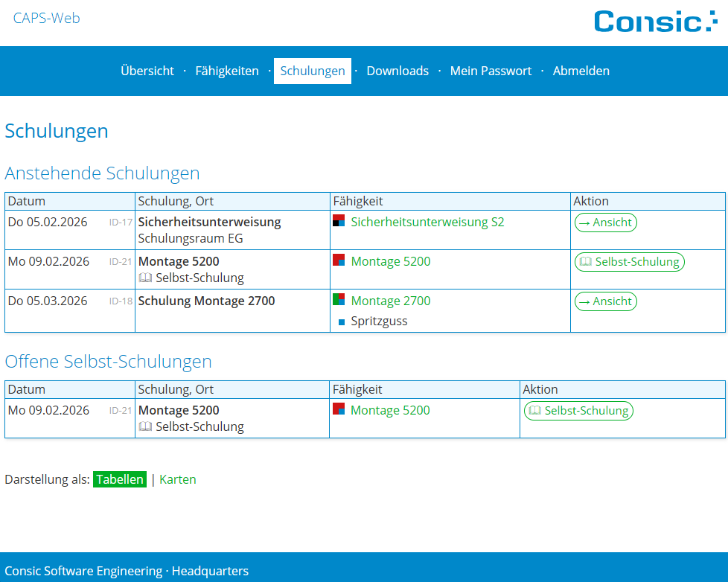728x582 pixels.
Task: Click the green-red skill icon beside Montage 2700
Action: coord(339,301)
